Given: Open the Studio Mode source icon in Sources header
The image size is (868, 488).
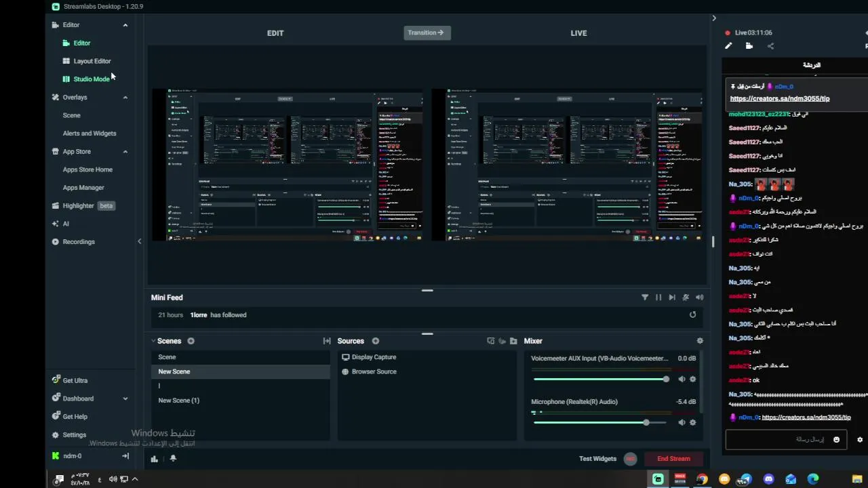Looking at the screenshot, I should pos(490,341).
